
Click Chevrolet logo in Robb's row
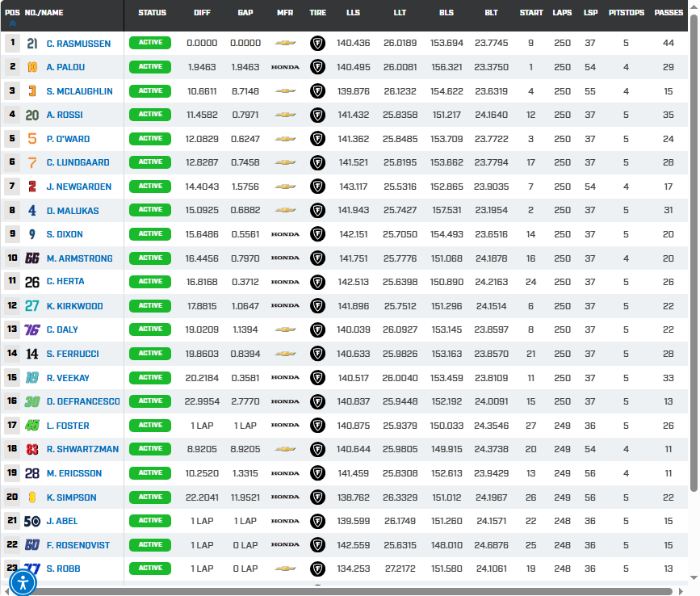(285, 569)
